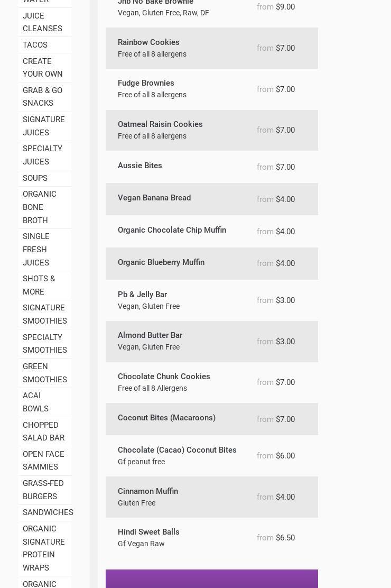The height and width of the screenshot is (588, 391).
Task: Open the Sandwiches category
Action: click(x=48, y=512)
